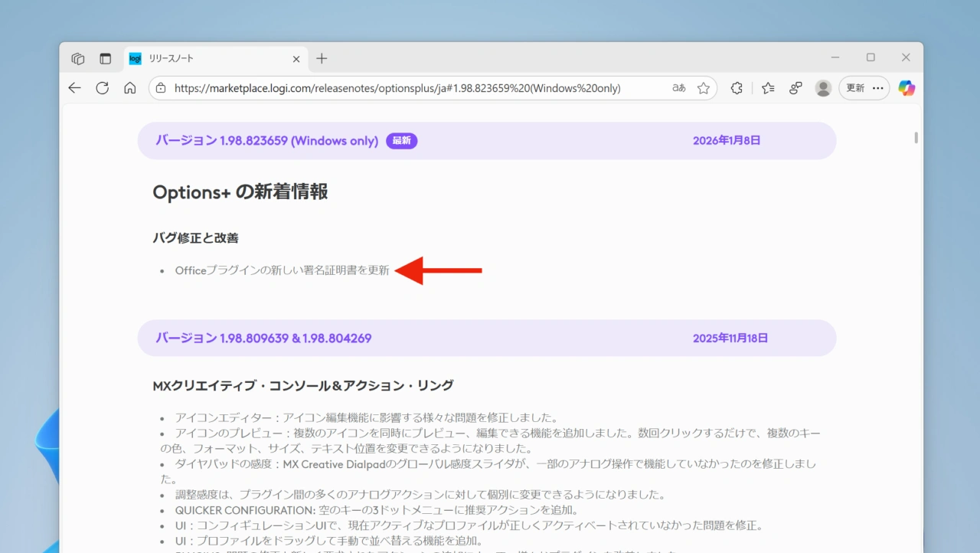Click the 更新 update button
The image size is (980, 553).
coord(854,88)
